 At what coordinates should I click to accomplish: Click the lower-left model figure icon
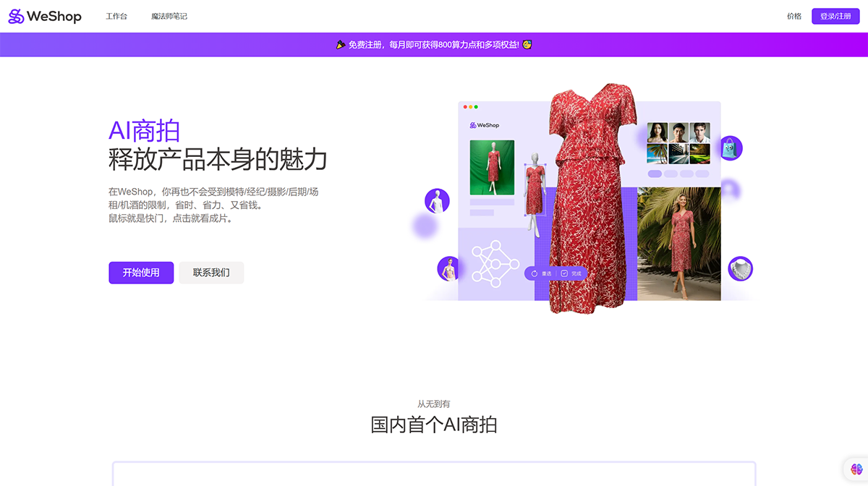pyautogui.click(x=448, y=268)
